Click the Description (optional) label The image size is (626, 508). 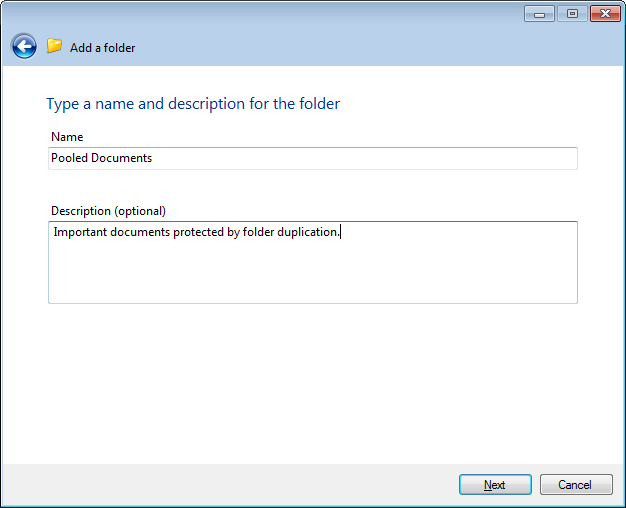click(108, 211)
